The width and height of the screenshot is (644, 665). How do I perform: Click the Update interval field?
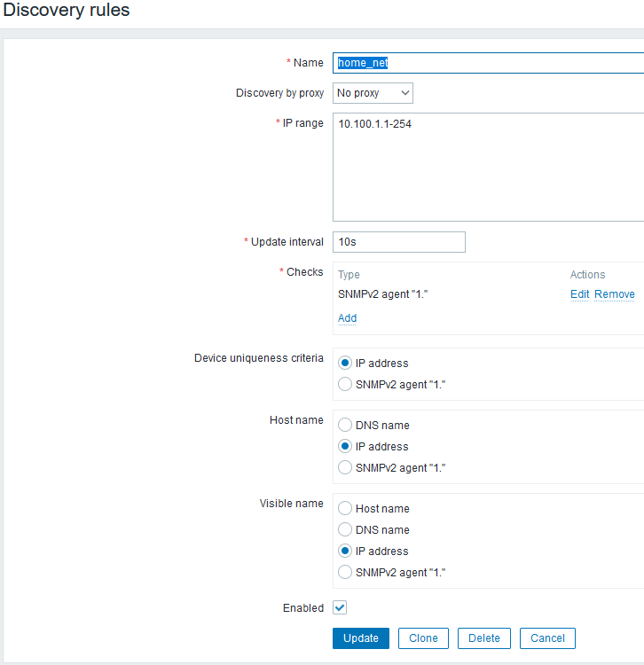399,242
